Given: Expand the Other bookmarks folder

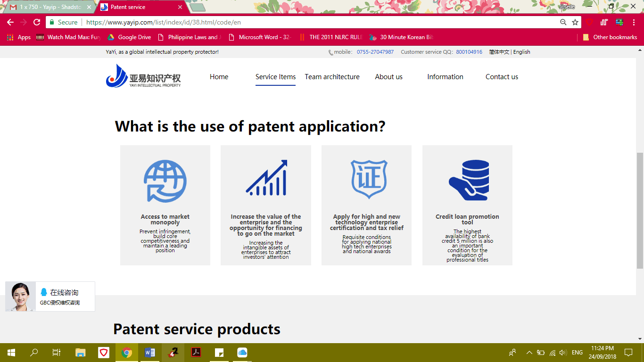Looking at the screenshot, I should [610, 37].
